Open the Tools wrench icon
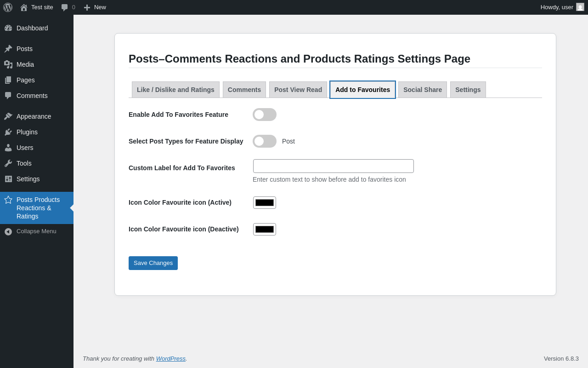Screen dimensions: 588x368 [8, 163]
